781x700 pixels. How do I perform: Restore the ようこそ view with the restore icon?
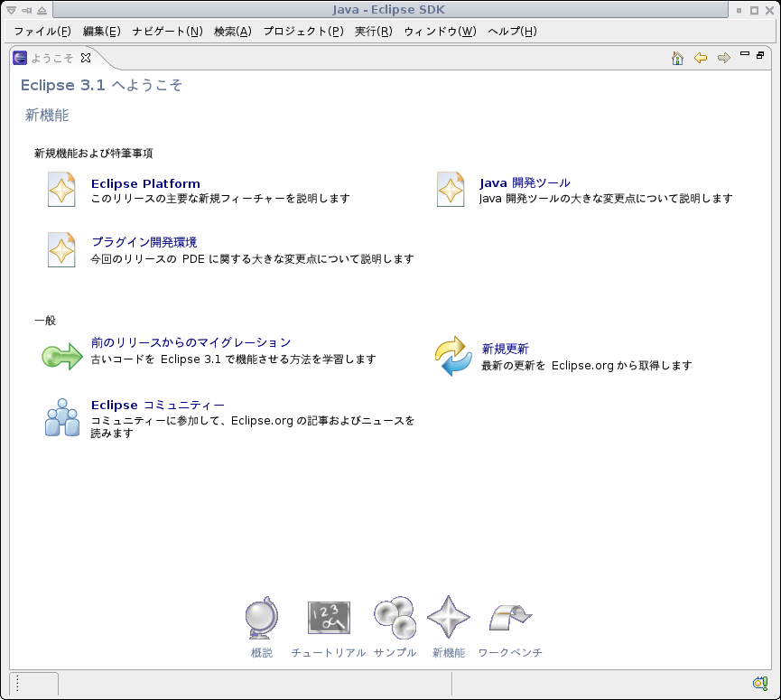760,55
